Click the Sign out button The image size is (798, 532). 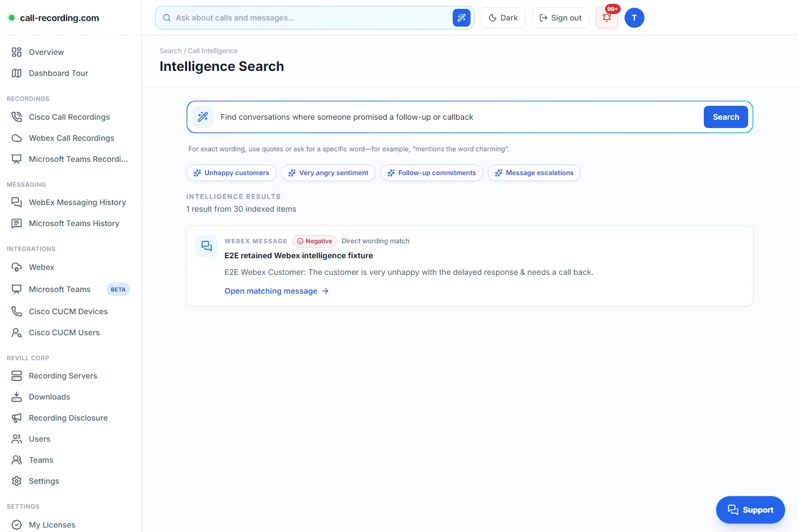[x=560, y=18]
